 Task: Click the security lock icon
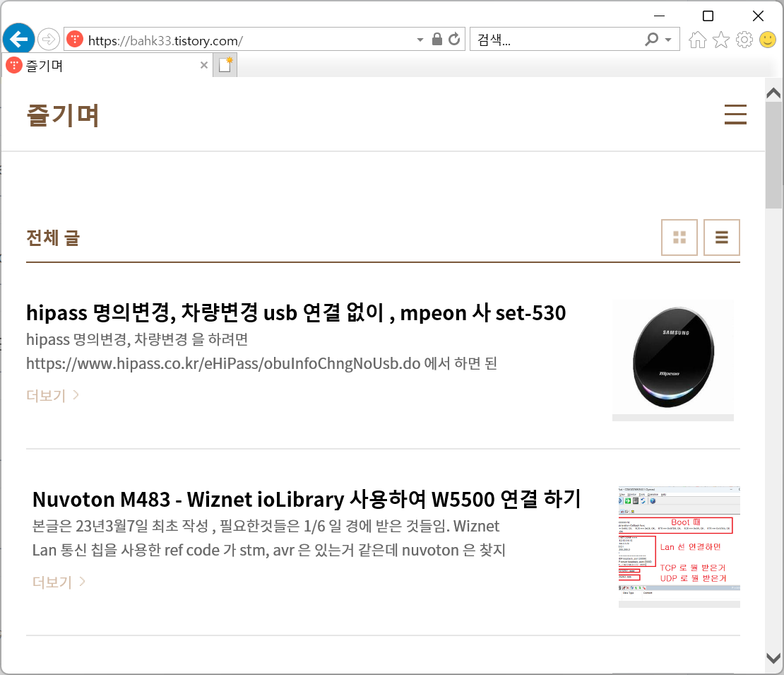(437, 39)
